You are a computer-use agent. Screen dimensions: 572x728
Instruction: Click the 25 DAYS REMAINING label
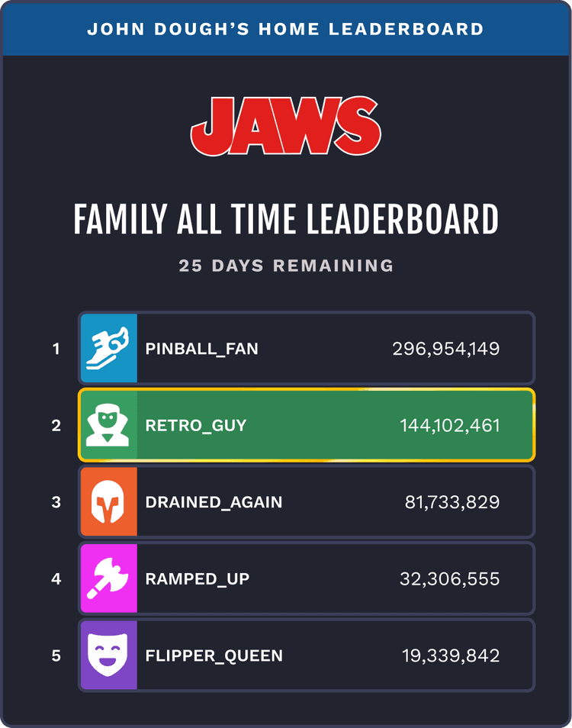click(x=286, y=266)
